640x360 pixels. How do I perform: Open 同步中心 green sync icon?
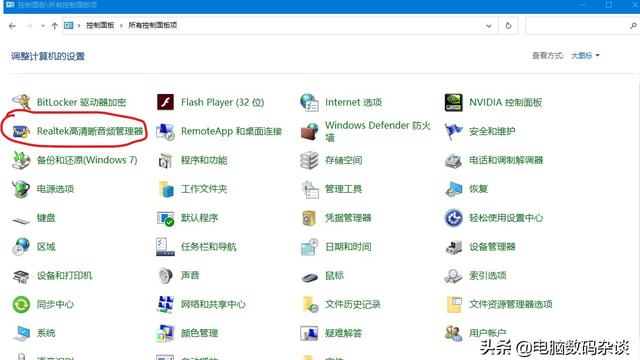tap(21, 304)
